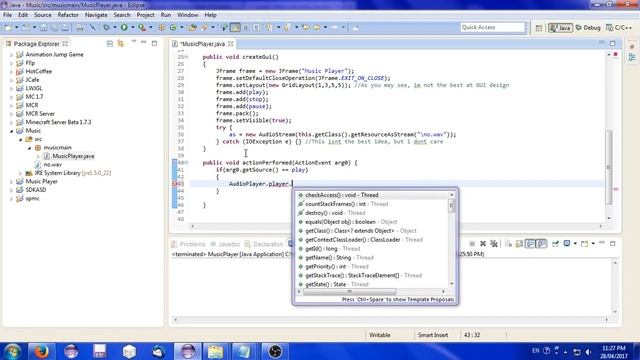
Task: Click the New Java Class icon
Action: 173,27
